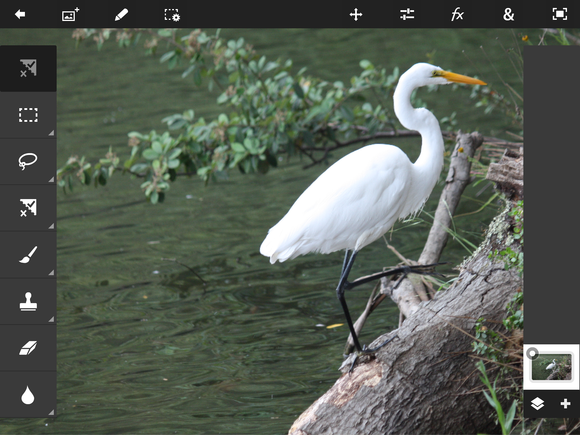The height and width of the screenshot is (435, 580).
Task: Open the ampersand extras menu
Action: 509,15
